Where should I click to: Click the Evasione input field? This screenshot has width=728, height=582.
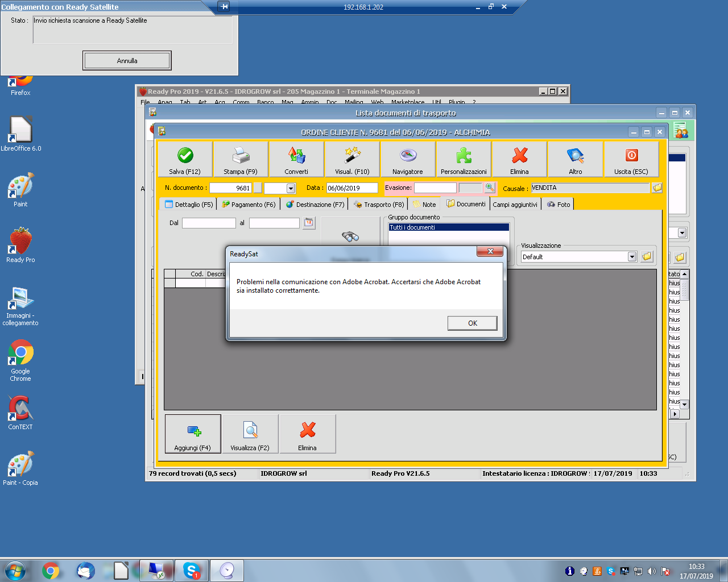click(x=435, y=188)
